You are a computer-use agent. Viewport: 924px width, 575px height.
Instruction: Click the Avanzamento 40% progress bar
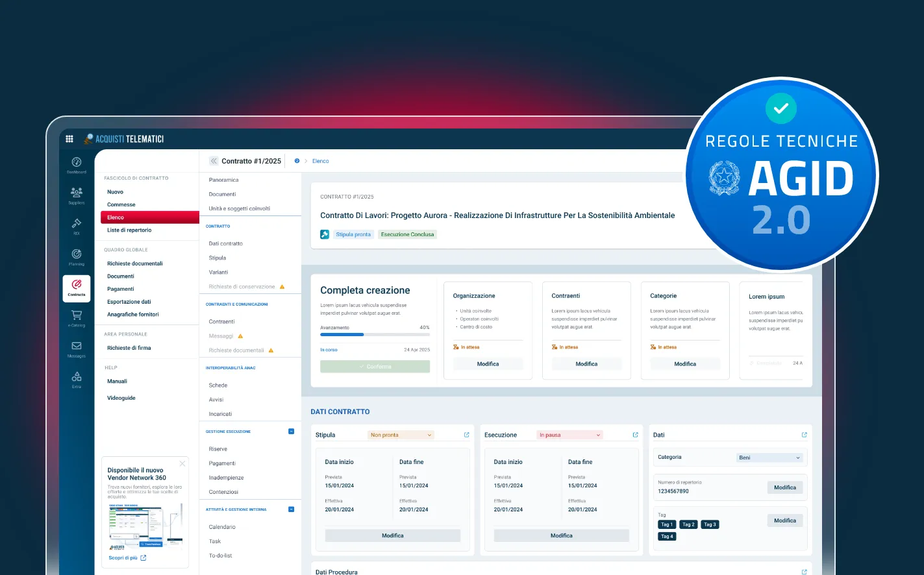[x=375, y=335]
